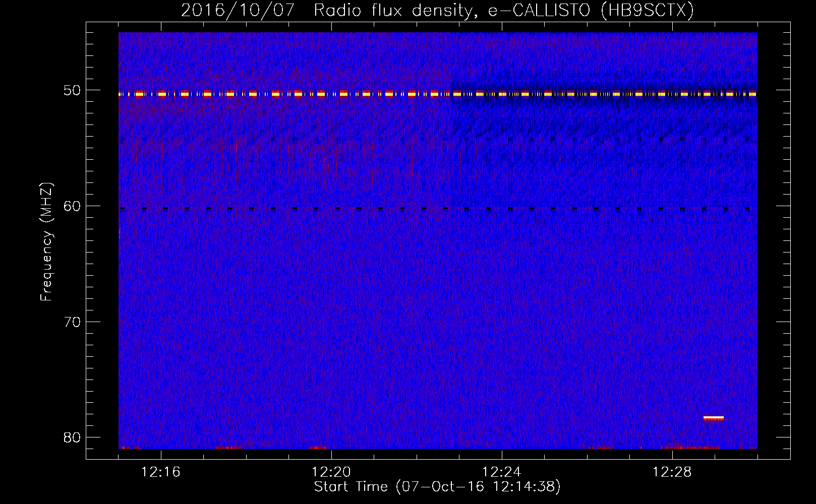This screenshot has width=816, height=504.
Task: Click the short white-red bar near 78 MHz
Action: click(x=714, y=418)
